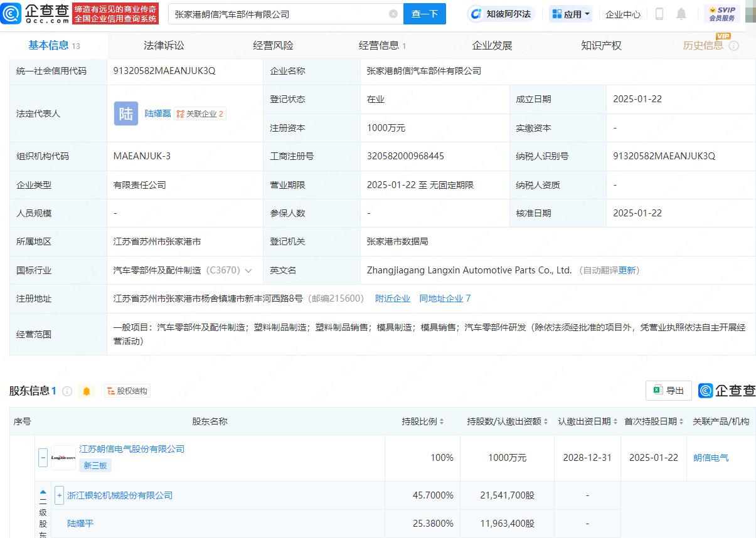
Task: Clear the search box with X icon
Action: tap(393, 14)
